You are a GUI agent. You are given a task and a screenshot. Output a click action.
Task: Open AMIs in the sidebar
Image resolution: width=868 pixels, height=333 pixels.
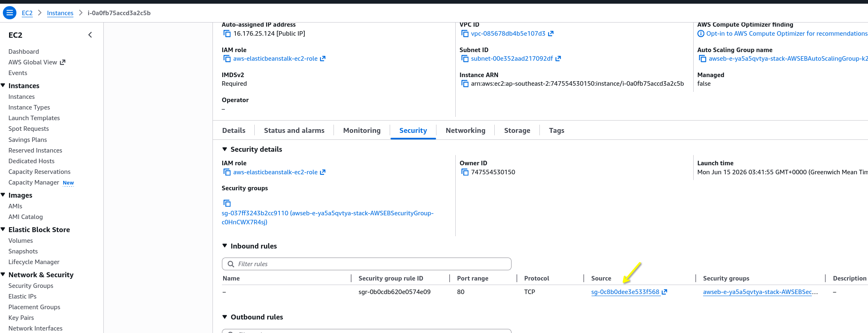click(15, 206)
